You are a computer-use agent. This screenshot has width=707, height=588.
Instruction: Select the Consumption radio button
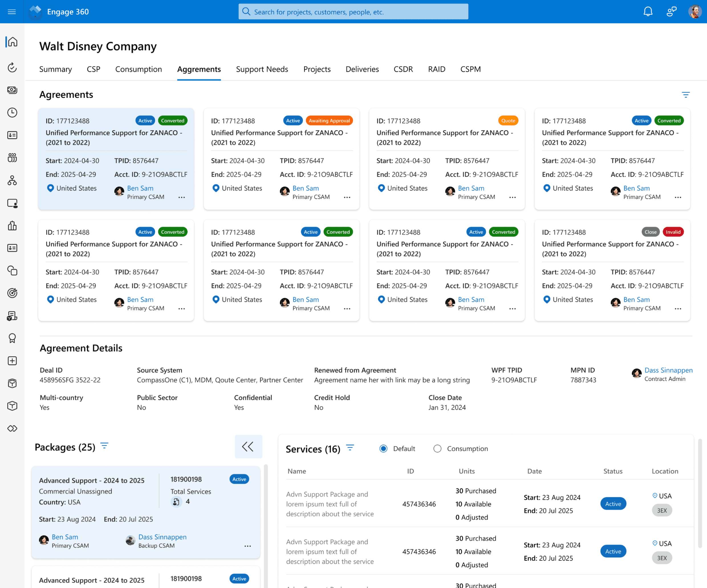point(437,448)
